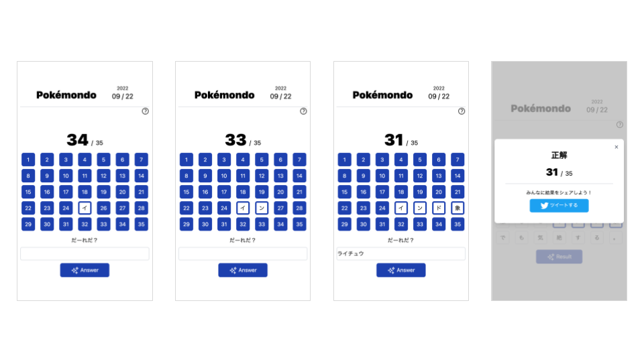
Task: Submit ライチュウ with third panel Answer button
Action: (401, 270)
